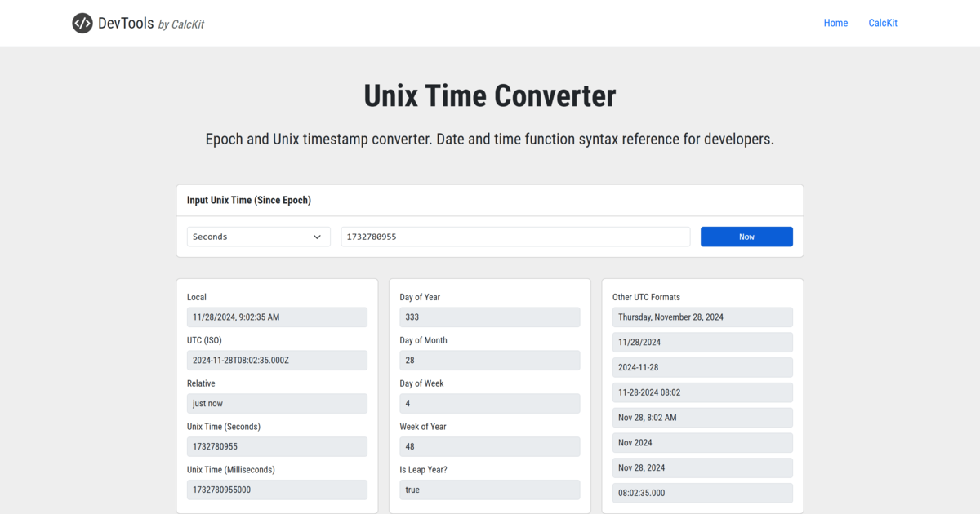Click the Unix Time Converter heading
This screenshot has width=980, height=514.
click(489, 95)
